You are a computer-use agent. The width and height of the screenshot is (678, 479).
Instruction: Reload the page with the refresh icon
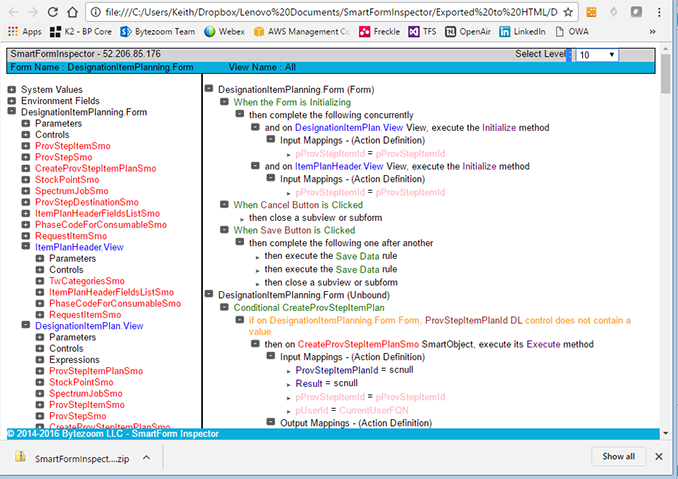pyautogui.click(x=53, y=12)
